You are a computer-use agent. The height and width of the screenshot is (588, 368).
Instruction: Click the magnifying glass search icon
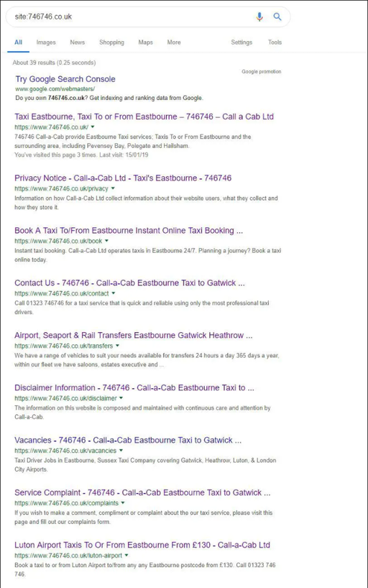click(x=277, y=17)
